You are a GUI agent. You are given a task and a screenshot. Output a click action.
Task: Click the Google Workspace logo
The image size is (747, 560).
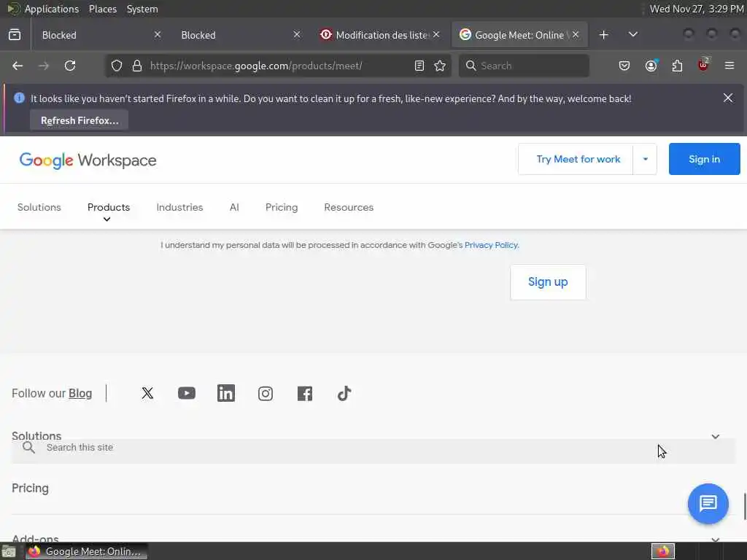pyautogui.click(x=88, y=160)
